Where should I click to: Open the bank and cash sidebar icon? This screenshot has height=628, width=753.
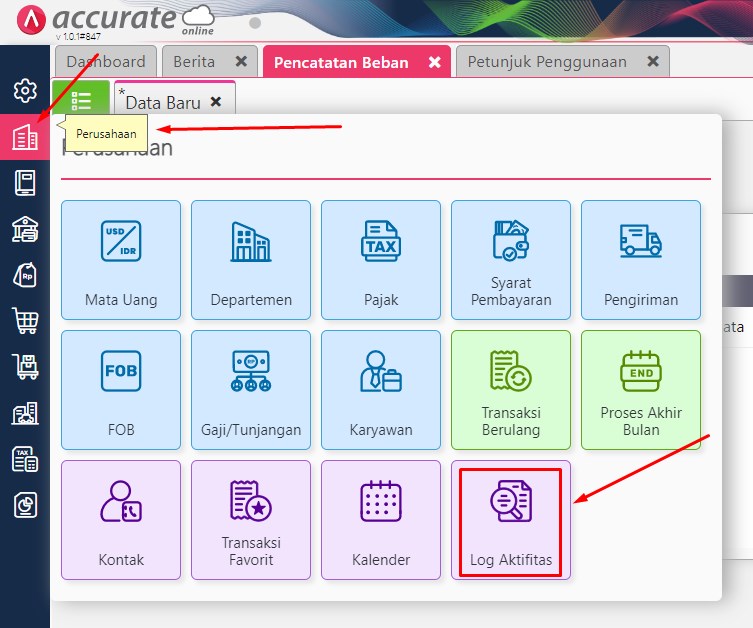(25, 229)
